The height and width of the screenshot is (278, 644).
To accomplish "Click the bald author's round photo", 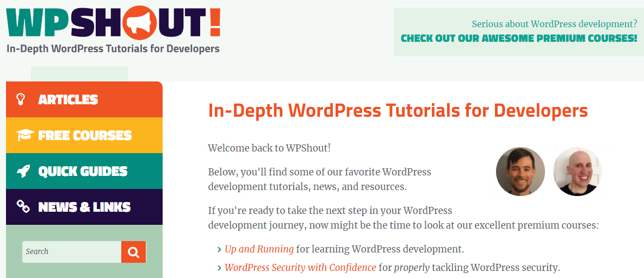I will 577,172.
